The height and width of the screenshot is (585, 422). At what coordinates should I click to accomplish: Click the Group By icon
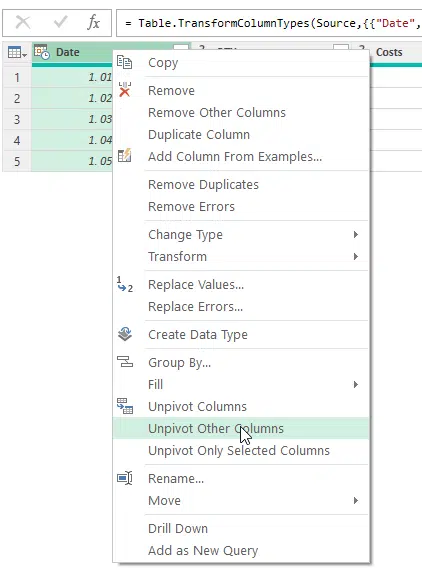click(x=125, y=362)
